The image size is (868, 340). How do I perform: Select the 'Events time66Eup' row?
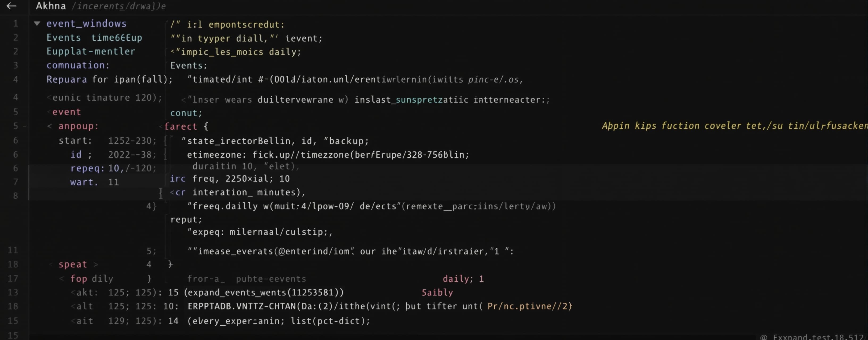click(x=94, y=38)
